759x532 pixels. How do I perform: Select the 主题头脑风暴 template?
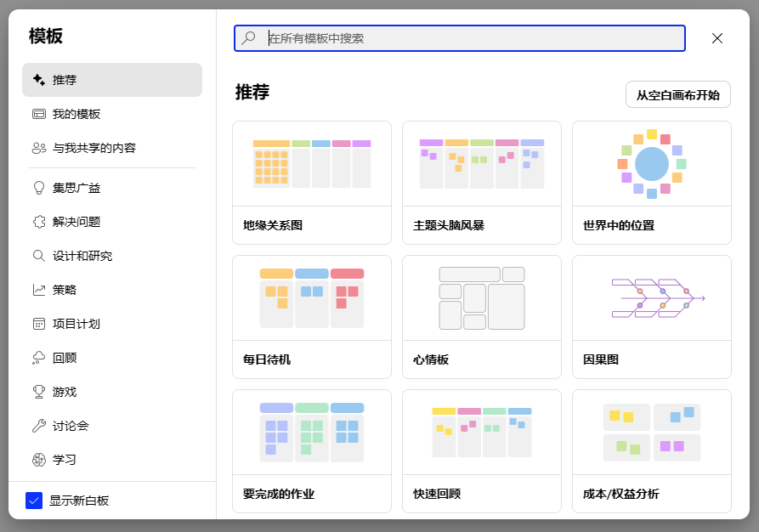(x=481, y=181)
